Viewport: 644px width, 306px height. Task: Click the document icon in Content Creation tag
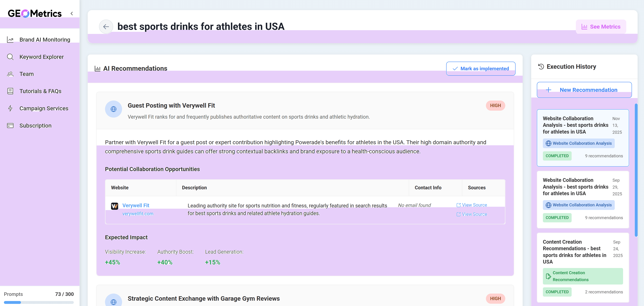click(x=548, y=276)
